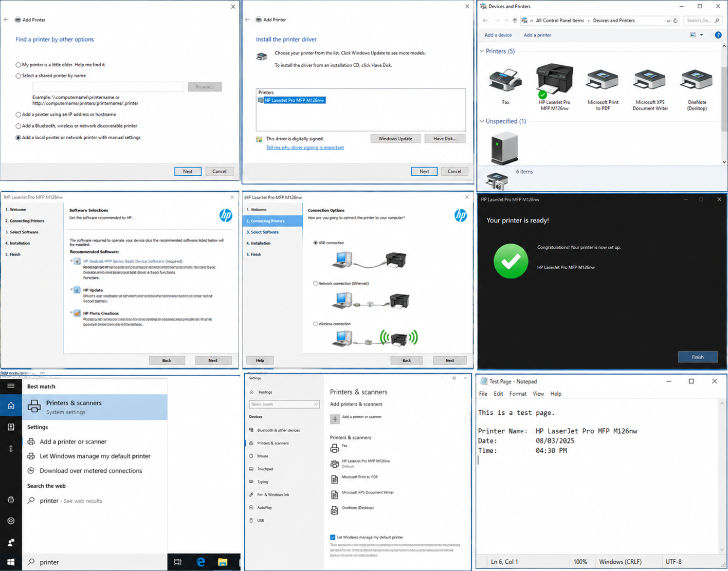The width and height of the screenshot is (728, 571).
Task: Open File Explorer from the taskbar
Action: click(223, 562)
